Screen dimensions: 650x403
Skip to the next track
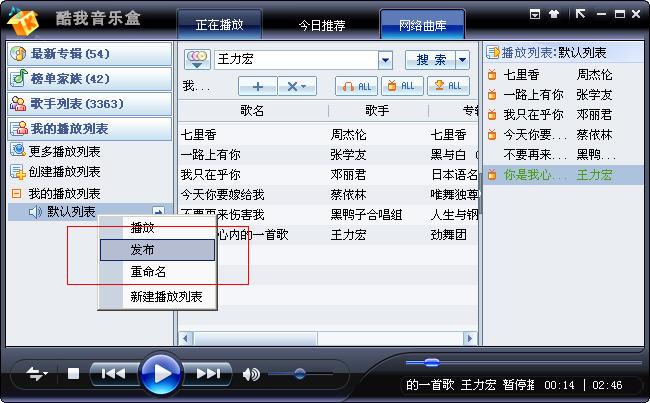click(206, 374)
